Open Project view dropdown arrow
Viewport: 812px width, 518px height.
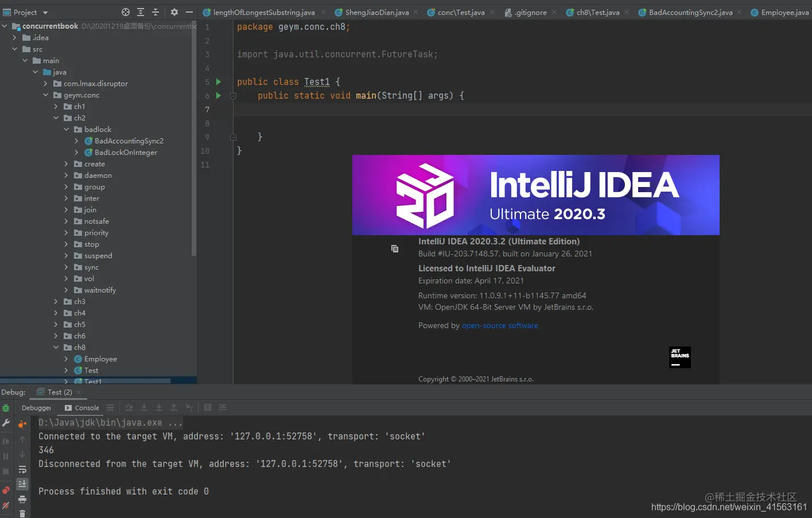click(x=45, y=12)
